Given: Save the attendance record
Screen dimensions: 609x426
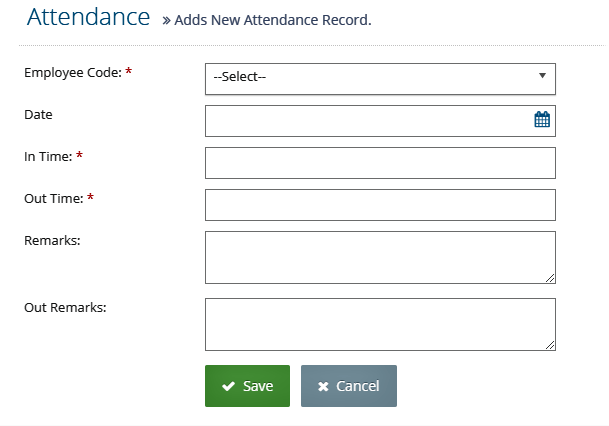Looking at the screenshot, I should (x=247, y=386).
